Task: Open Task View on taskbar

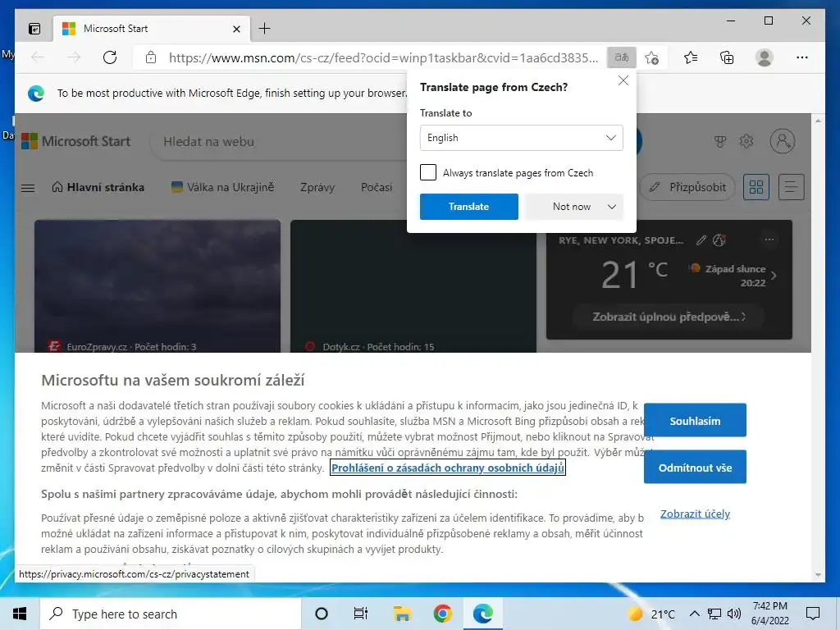Action: (x=361, y=614)
